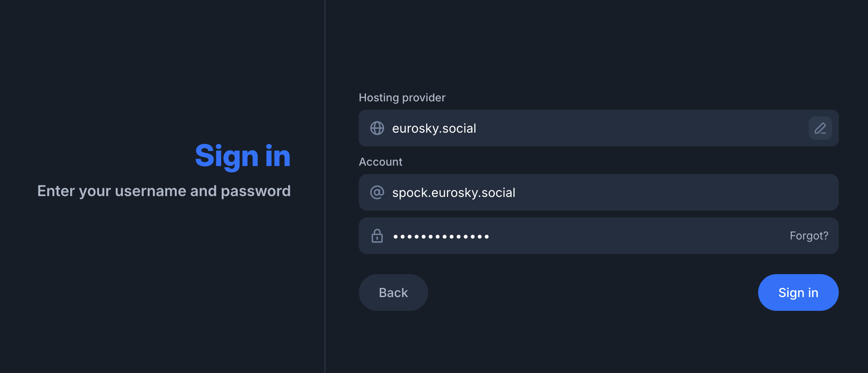Click the pencil edit icon for hosting provider

point(820,128)
